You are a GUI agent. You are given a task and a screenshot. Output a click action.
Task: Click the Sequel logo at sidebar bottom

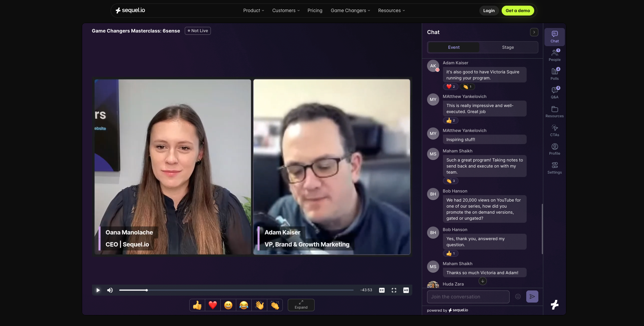coord(555,304)
